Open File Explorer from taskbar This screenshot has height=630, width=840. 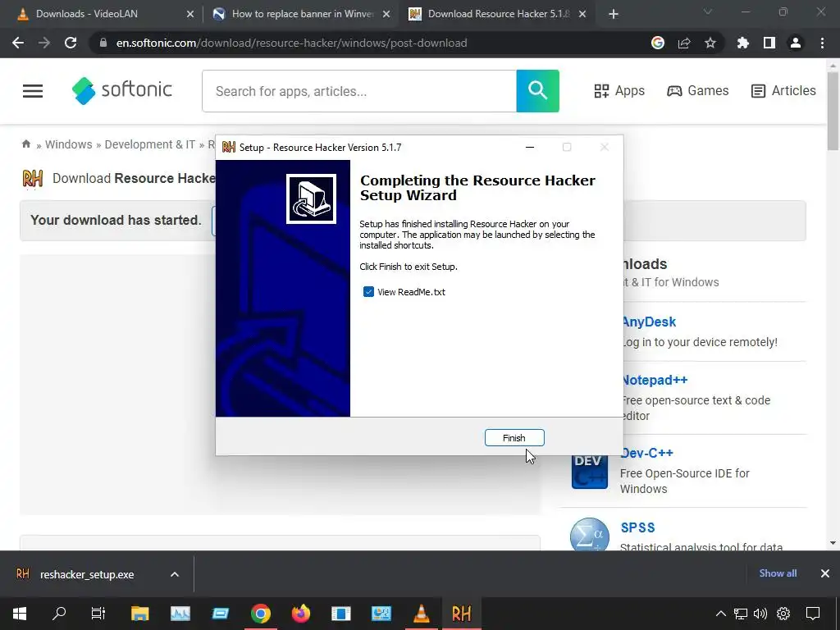click(x=139, y=614)
